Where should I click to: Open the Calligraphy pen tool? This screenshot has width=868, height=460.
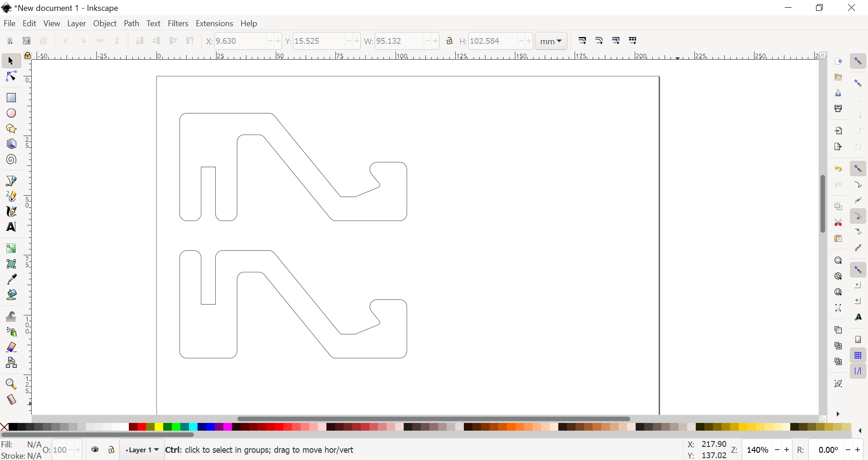[10, 211]
